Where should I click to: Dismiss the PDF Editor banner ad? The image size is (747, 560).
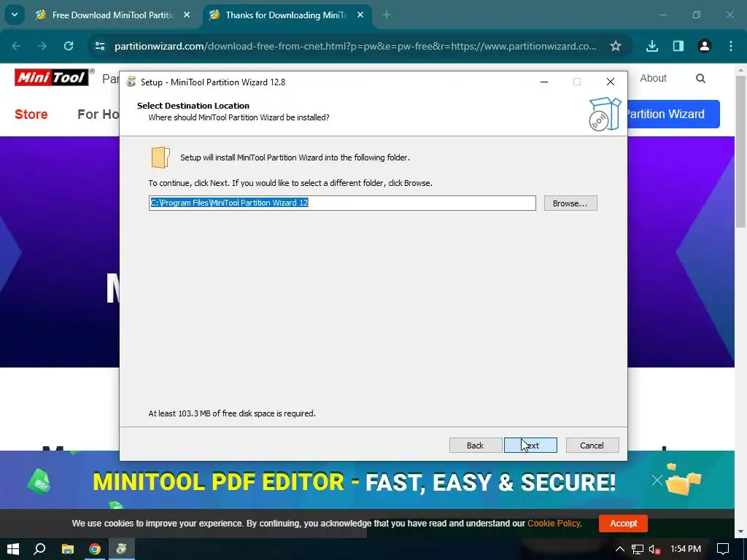coord(657,481)
